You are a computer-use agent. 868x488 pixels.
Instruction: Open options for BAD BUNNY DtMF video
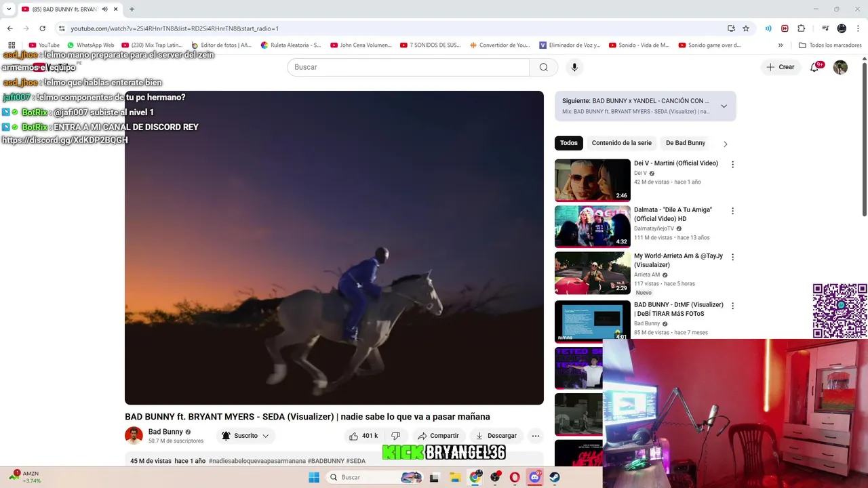[732, 306]
